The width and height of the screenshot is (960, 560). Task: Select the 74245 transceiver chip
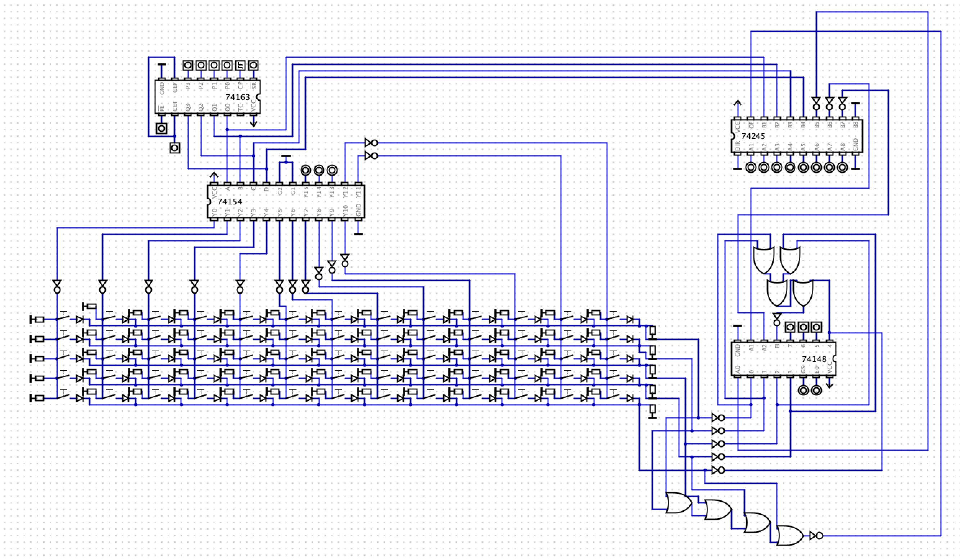(x=796, y=136)
